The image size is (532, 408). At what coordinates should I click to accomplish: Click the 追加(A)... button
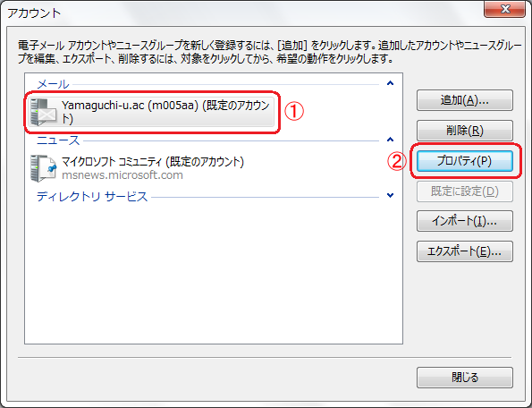(464, 100)
